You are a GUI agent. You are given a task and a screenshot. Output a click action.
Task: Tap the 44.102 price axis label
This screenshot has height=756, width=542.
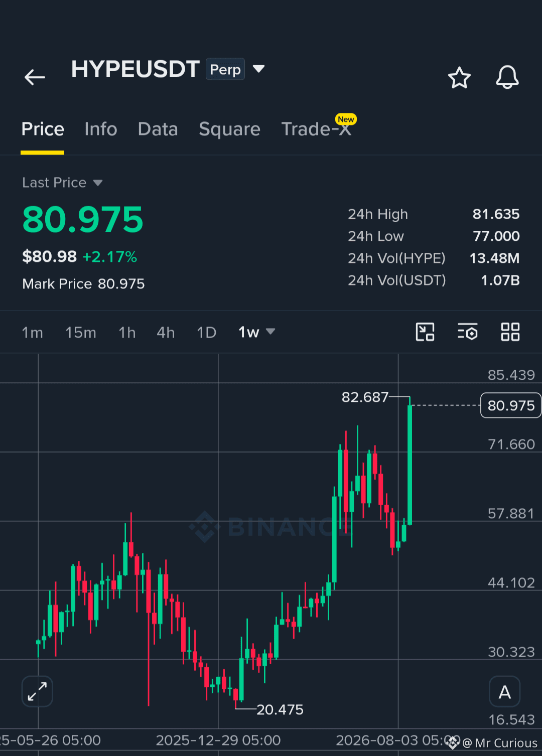[x=511, y=583]
